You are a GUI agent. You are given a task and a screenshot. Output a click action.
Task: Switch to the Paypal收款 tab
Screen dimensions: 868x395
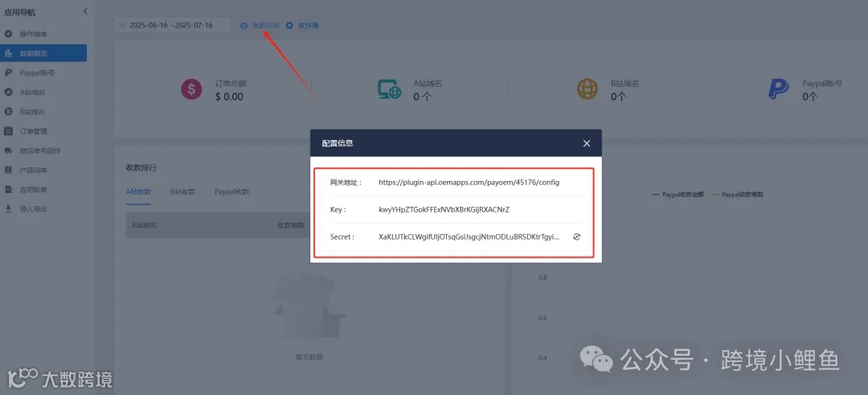(232, 191)
